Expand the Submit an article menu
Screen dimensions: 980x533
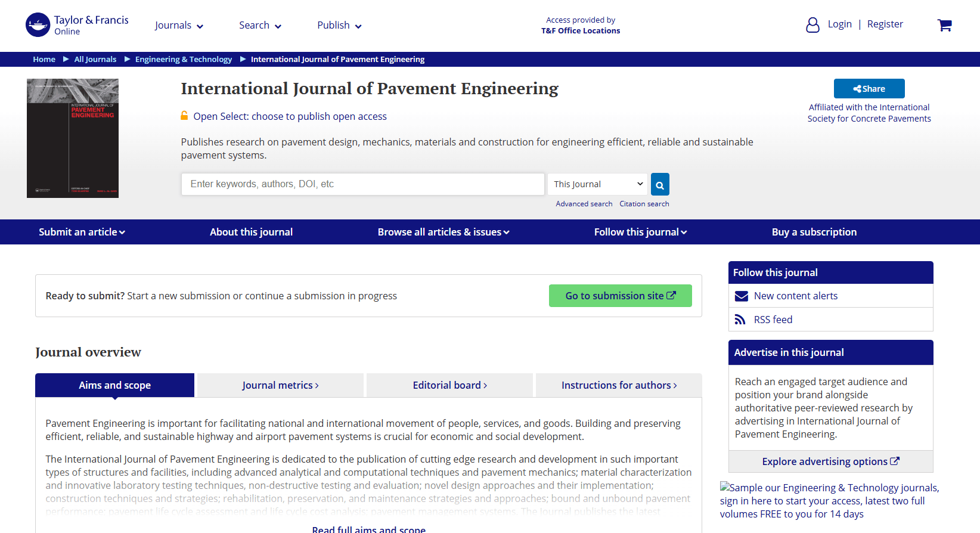[x=82, y=232]
